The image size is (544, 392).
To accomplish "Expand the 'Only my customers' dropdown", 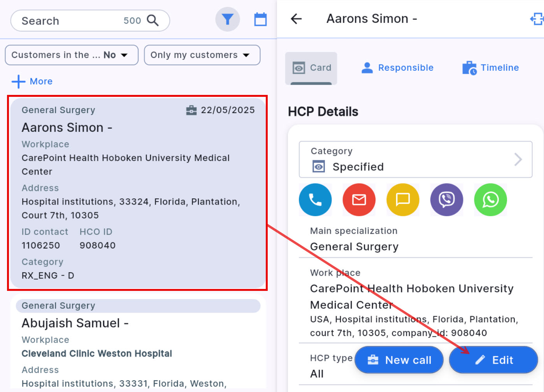I will 202,55.
